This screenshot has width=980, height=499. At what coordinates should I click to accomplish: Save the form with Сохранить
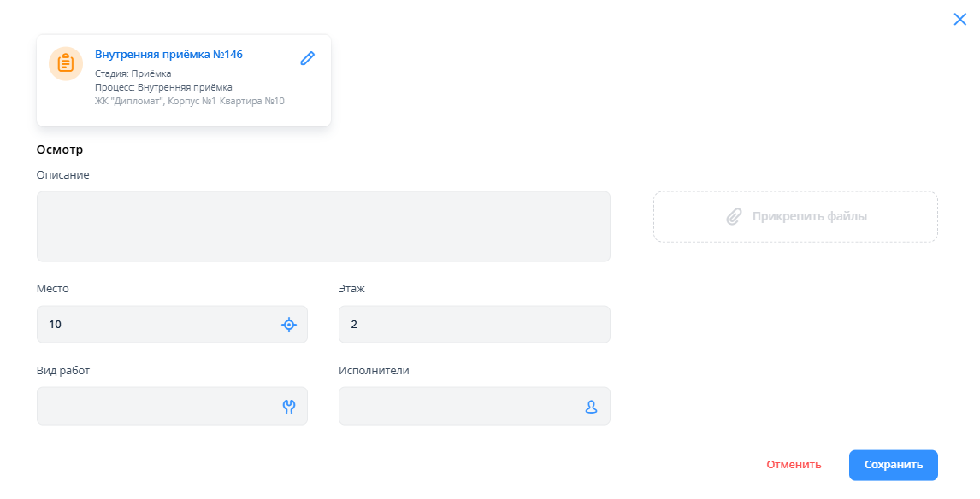point(893,465)
